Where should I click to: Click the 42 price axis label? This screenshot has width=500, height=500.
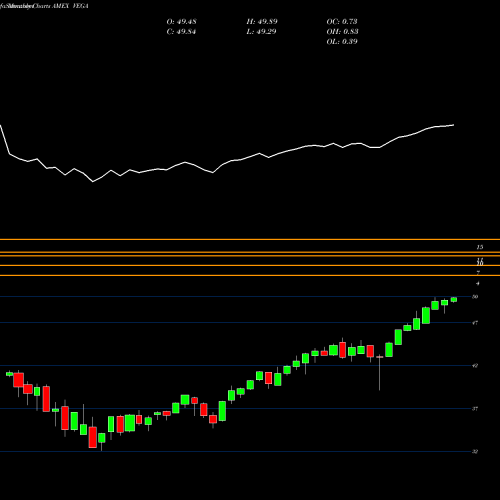coord(475,366)
